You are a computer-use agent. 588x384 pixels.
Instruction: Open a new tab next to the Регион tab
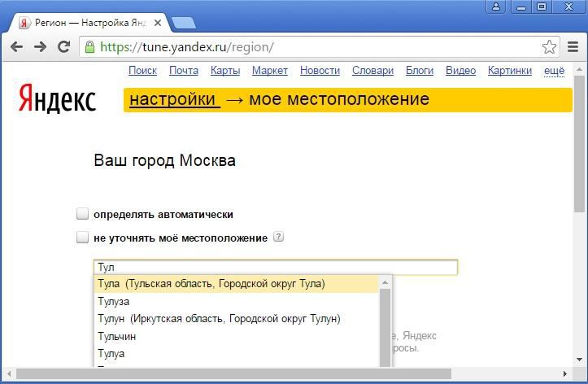pyautogui.click(x=184, y=24)
